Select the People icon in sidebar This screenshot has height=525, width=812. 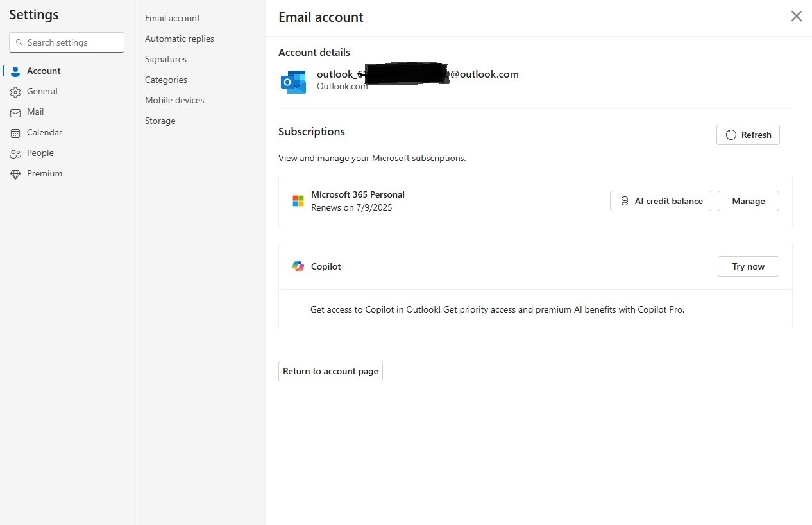click(x=15, y=153)
